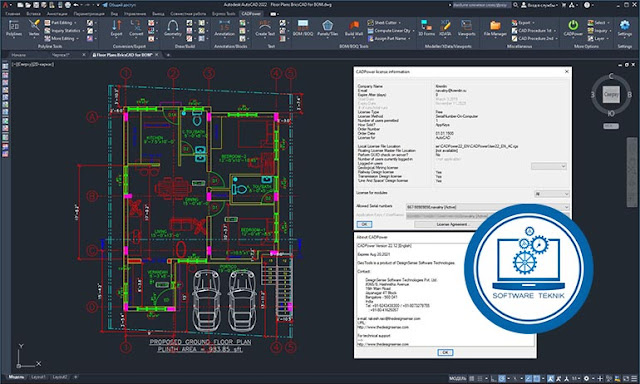Image resolution: width=640 pixels, height=384 pixels.
Task: Activate the Build Wall tool
Action: (353, 29)
